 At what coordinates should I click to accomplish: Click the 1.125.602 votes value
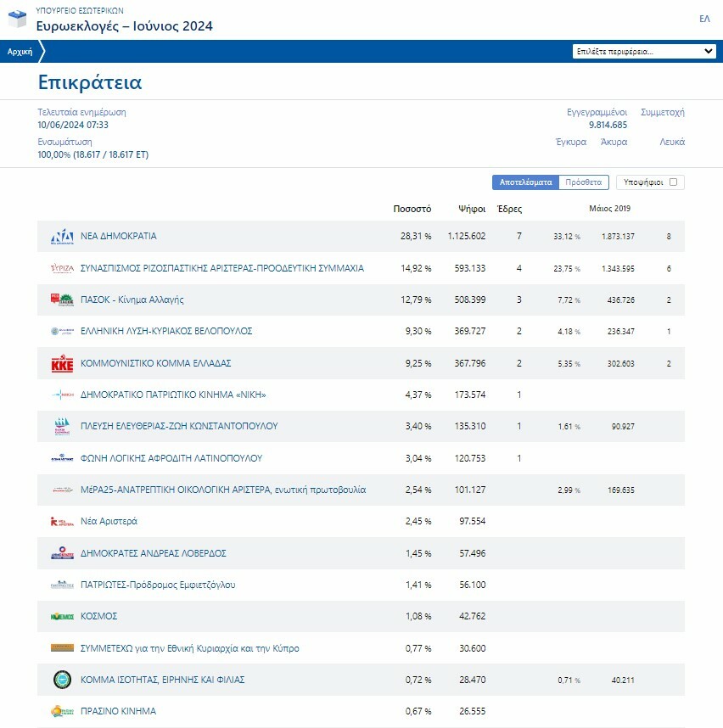coord(466,236)
